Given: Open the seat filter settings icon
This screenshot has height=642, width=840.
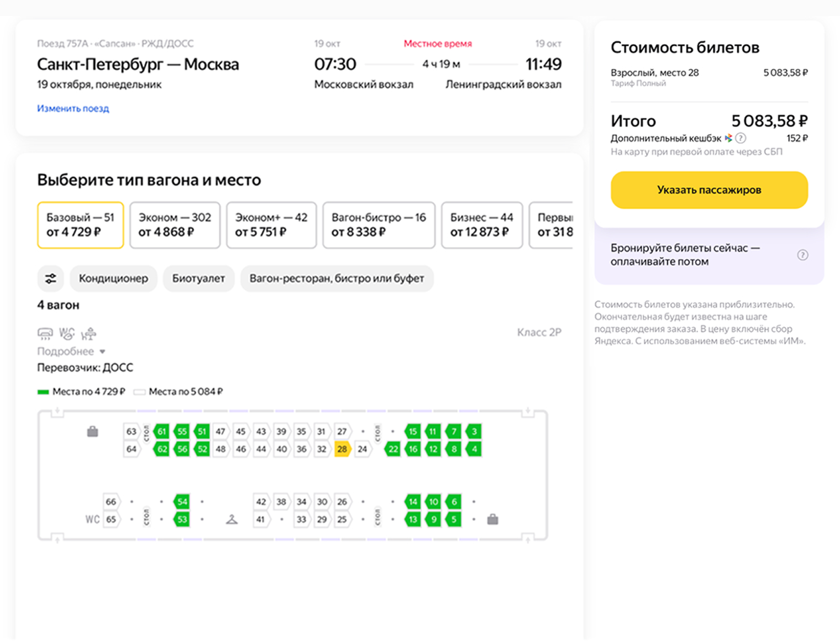Looking at the screenshot, I should click(50, 278).
